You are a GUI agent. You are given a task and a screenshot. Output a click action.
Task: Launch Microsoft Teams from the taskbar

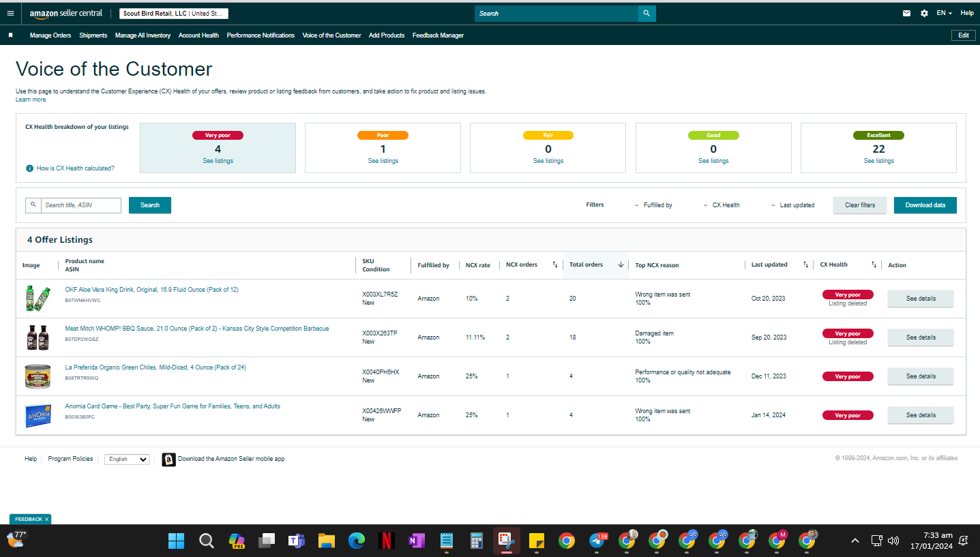click(296, 541)
